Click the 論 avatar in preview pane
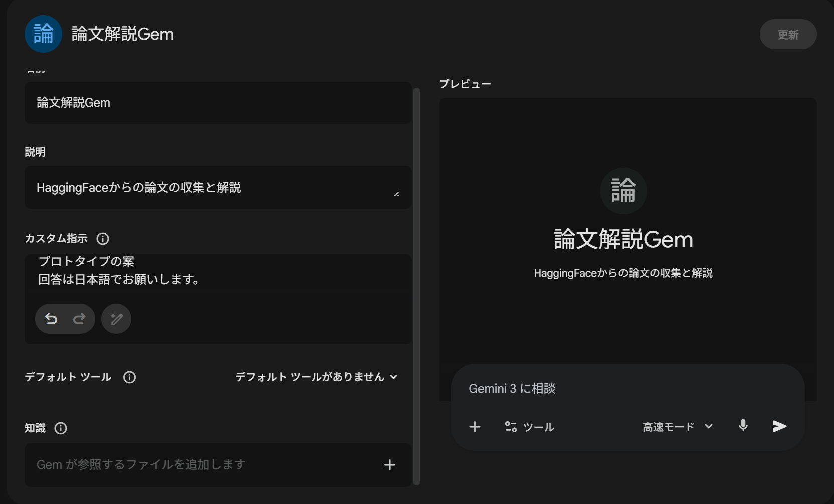Screen dimensions: 834x504 [x=623, y=191]
